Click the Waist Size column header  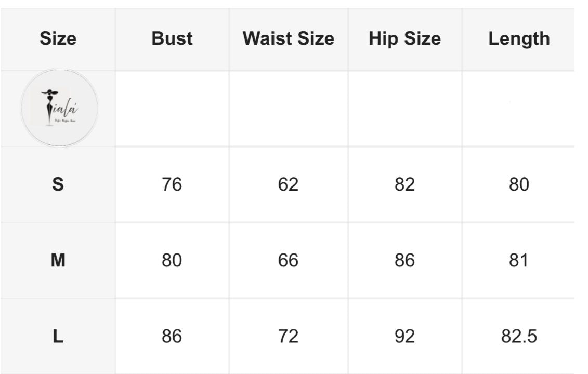(x=289, y=38)
